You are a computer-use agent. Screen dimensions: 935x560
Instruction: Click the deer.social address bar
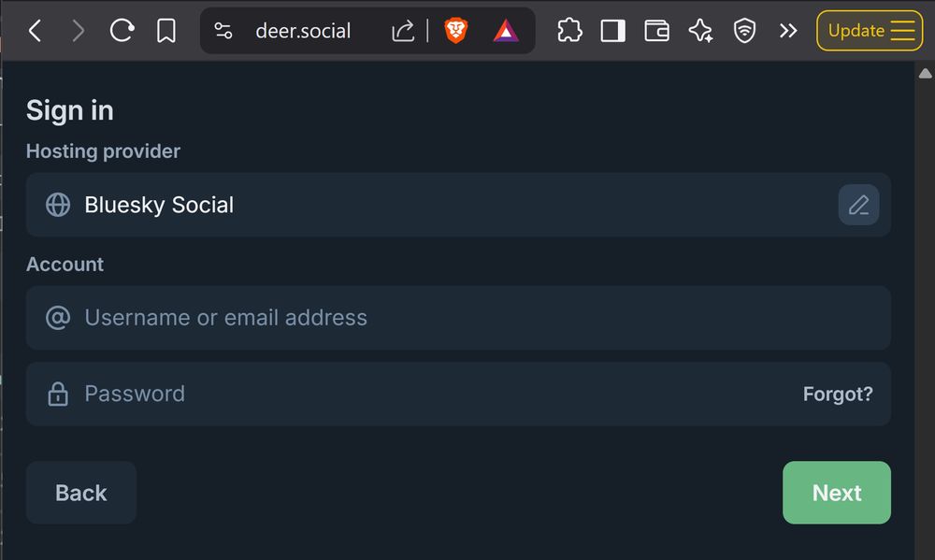coord(302,30)
